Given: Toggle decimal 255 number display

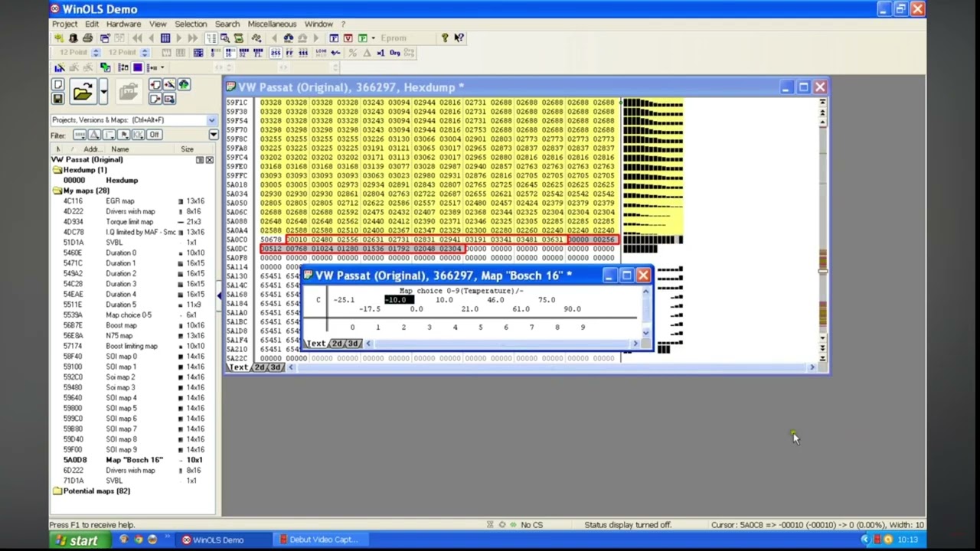Looking at the screenshot, I should [276, 53].
